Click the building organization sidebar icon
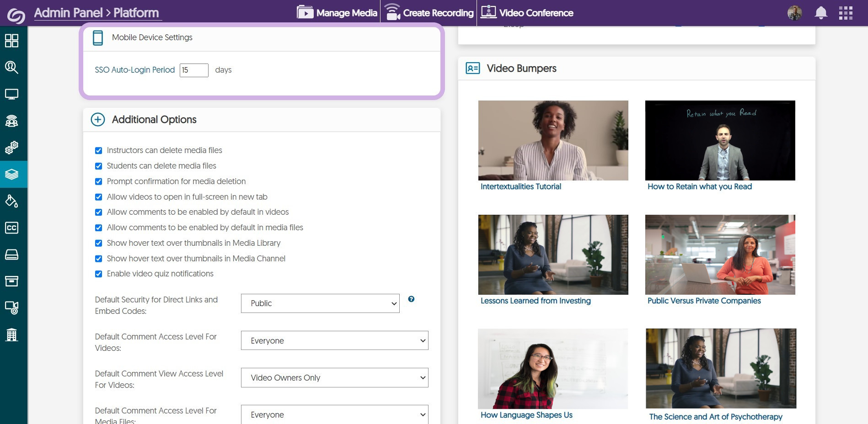868x424 pixels. pyautogui.click(x=11, y=335)
